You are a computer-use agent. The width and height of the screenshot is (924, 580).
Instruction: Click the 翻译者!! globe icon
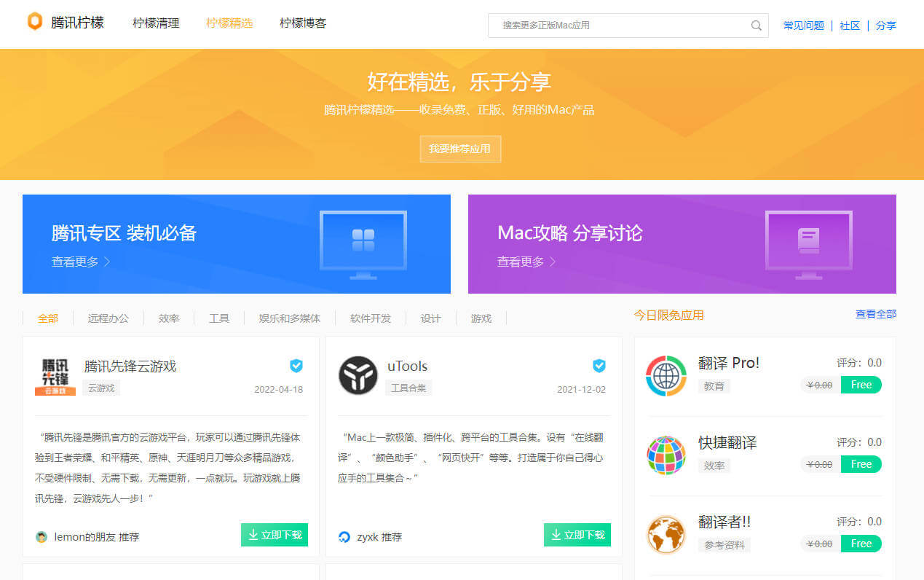click(x=666, y=534)
